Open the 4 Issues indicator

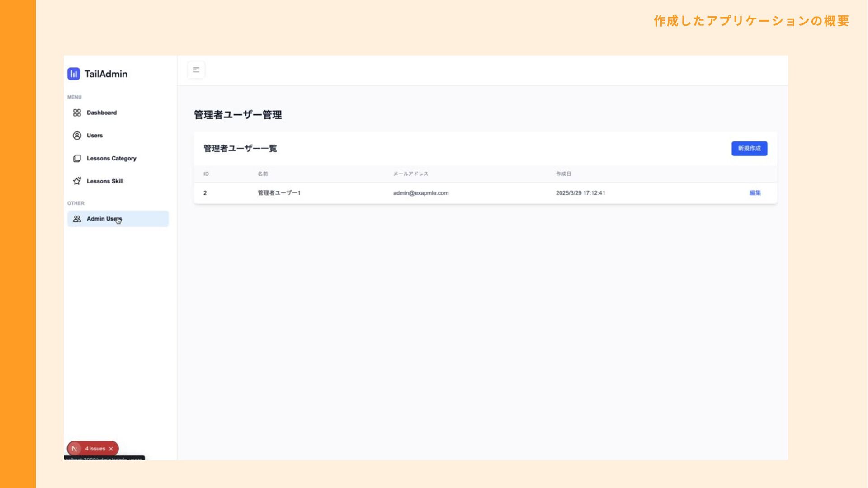pos(95,449)
